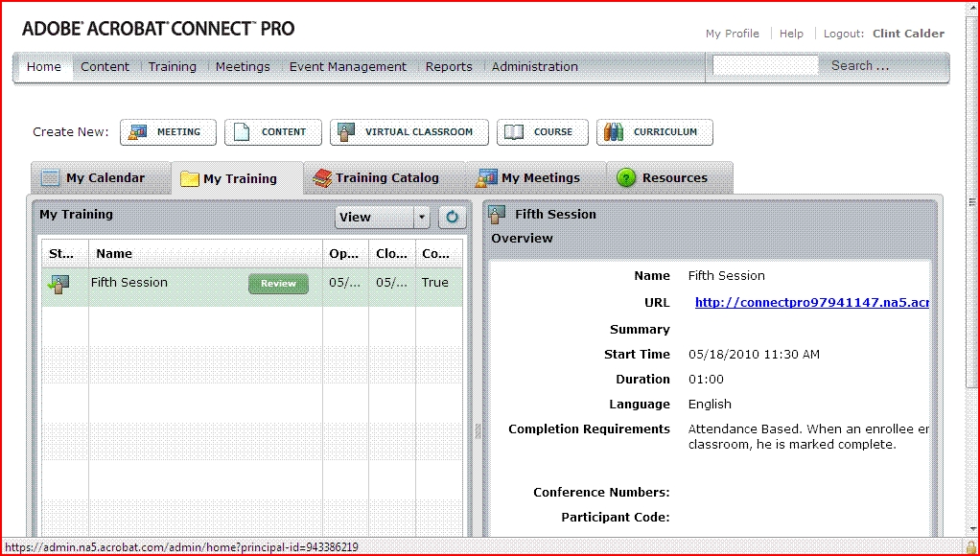Viewport: 980px width, 556px height.
Task: Open the Resources tab
Action: [669, 178]
